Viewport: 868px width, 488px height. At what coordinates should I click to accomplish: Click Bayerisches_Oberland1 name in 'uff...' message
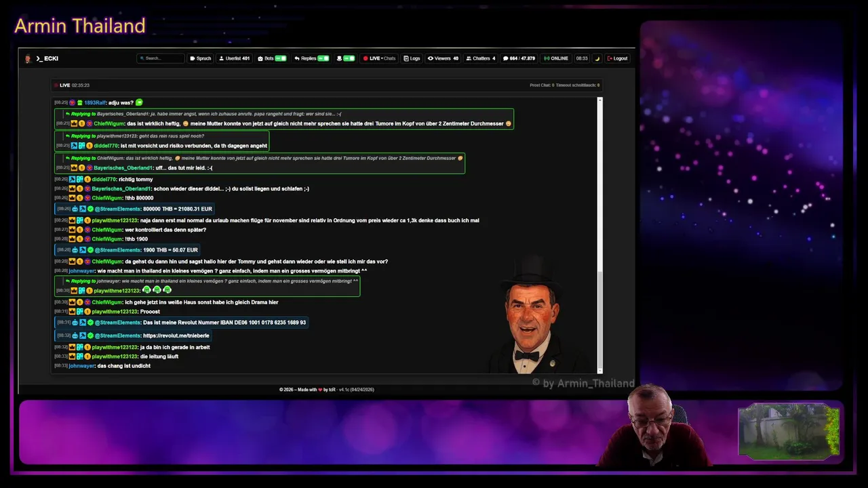(x=122, y=167)
